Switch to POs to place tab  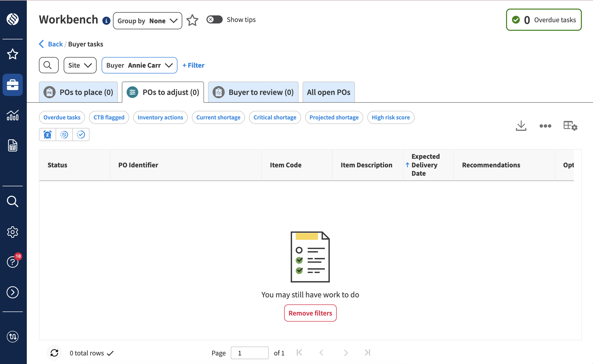(78, 92)
